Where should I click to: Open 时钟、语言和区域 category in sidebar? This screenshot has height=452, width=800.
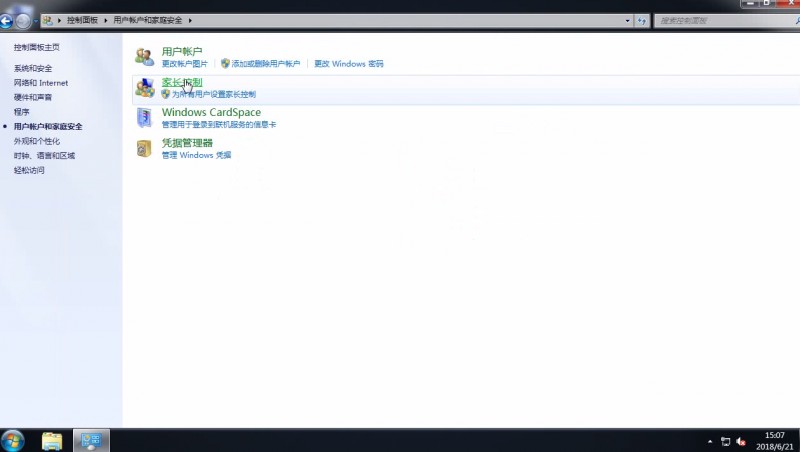44,156
